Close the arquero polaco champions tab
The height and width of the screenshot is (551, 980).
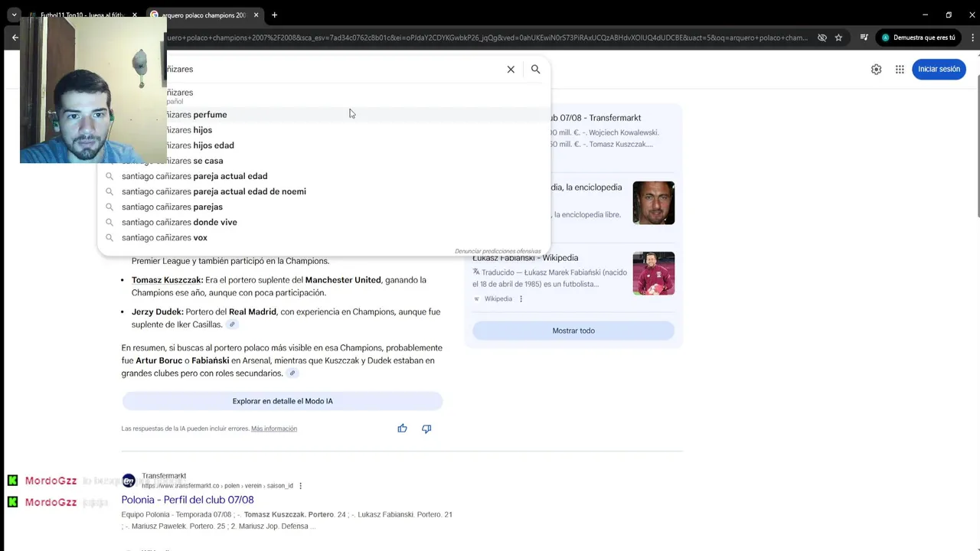pos(256,15)
